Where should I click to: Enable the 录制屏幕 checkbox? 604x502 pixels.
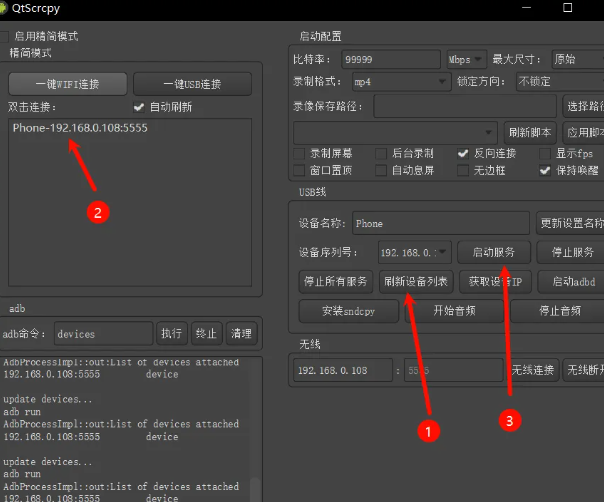point(300,154)
